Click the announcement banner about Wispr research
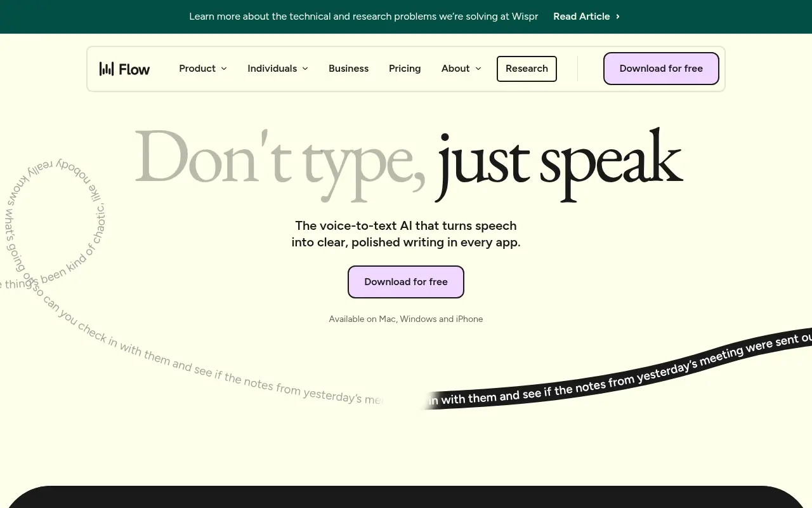Viewport: 812px width, 508px height. click(363, 17)
